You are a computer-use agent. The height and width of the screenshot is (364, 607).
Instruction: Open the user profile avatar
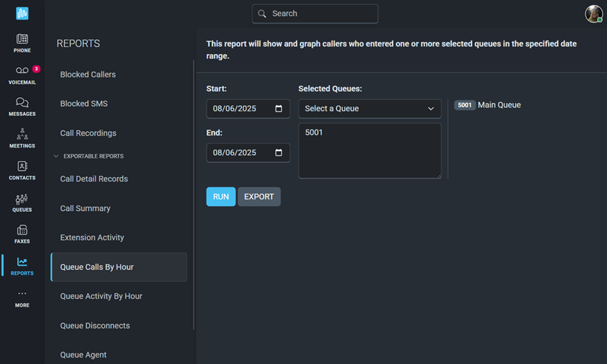point(594,14)
